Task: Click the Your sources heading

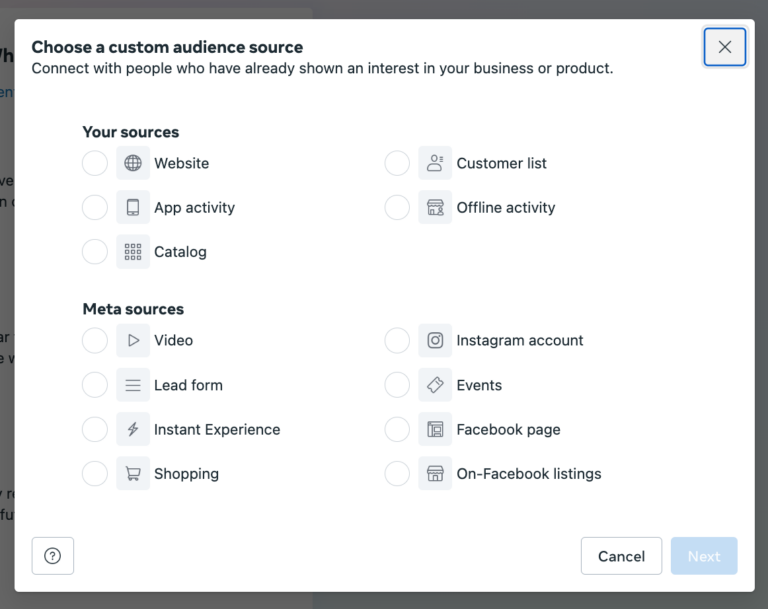Action: click(x=131, y=132)
